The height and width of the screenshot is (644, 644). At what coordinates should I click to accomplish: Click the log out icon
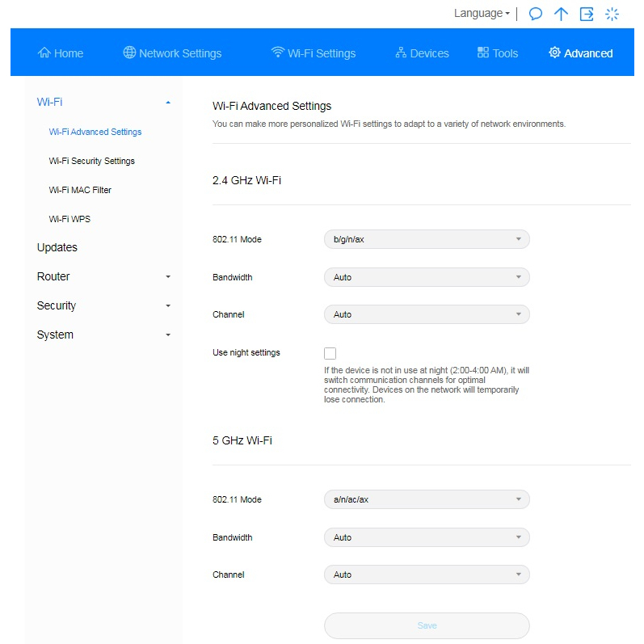tap(587, 14)
